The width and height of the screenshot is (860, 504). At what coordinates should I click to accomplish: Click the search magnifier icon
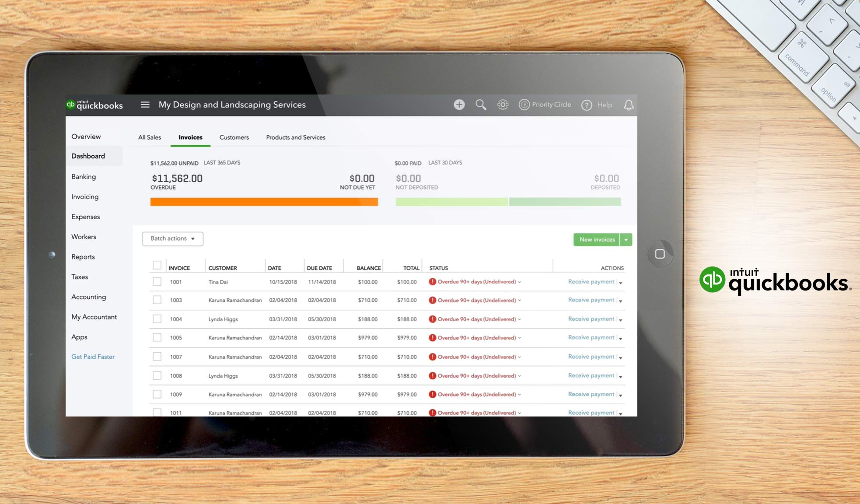[x=481, y=105]
